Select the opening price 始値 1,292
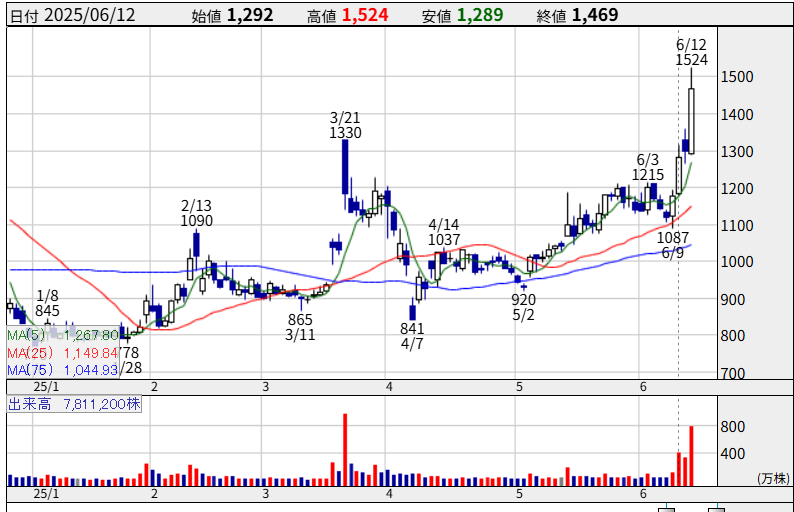The width and height of the screenshot is (794, 512). (232, 15)
